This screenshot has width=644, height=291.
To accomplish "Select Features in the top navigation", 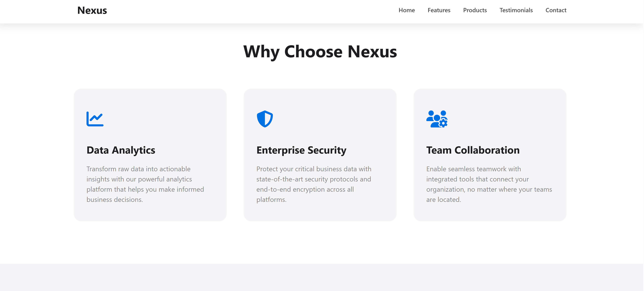I will click(439, 10).
